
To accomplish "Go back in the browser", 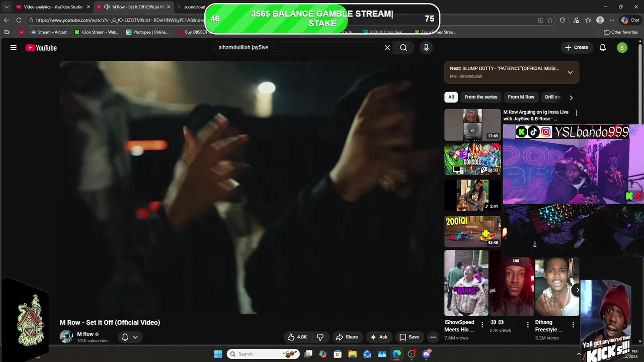I will [7, 20].
